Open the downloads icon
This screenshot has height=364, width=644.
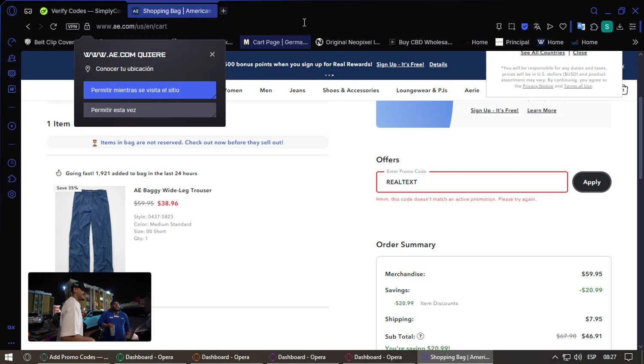click(x=620, y=27)
